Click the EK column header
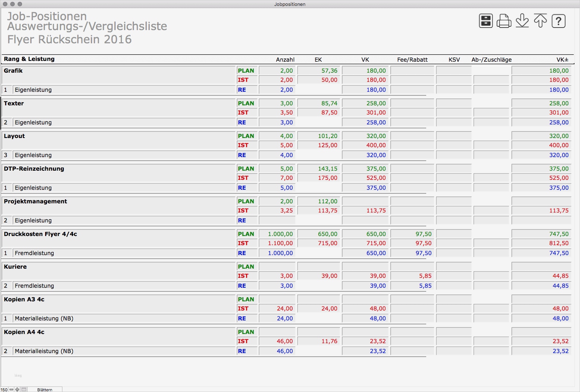The height and width of the screenshot is (392, 580). pos(318,59)
